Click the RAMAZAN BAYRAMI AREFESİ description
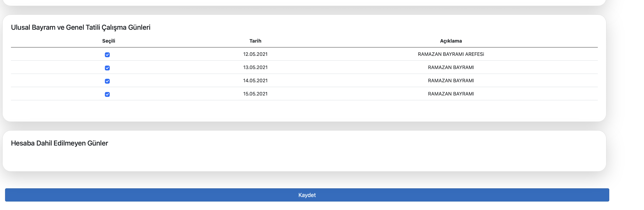Screen dimensions: 644x210 coord(451,54)
